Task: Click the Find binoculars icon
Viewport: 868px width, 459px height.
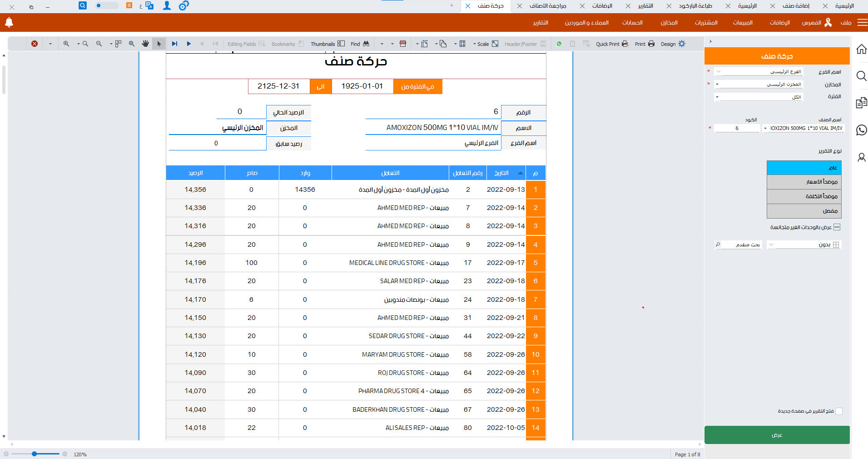Action: pyautogui.click(x=366, y=44)
